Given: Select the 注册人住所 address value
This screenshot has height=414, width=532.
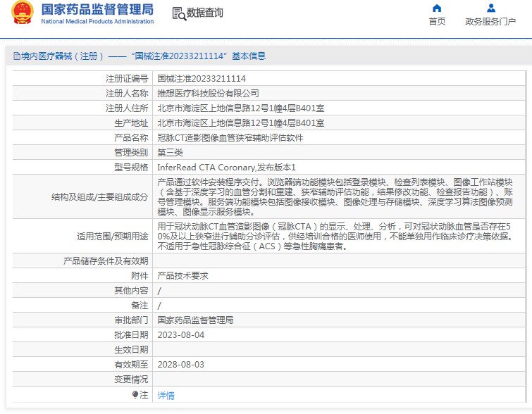Looking at the screenshot, I should [x=241, y=108].
